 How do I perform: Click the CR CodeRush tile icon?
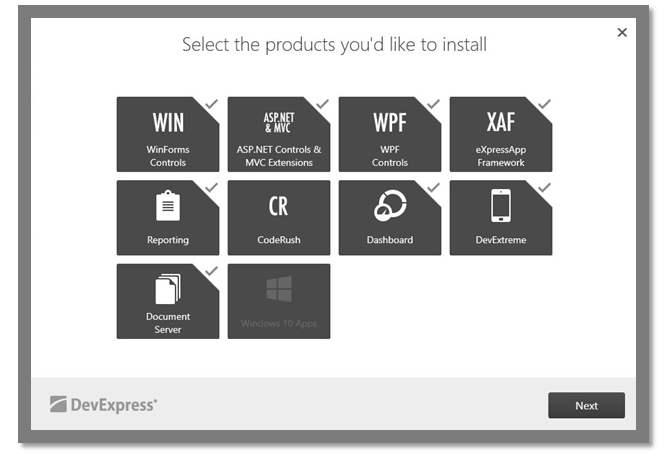(279, 206)
